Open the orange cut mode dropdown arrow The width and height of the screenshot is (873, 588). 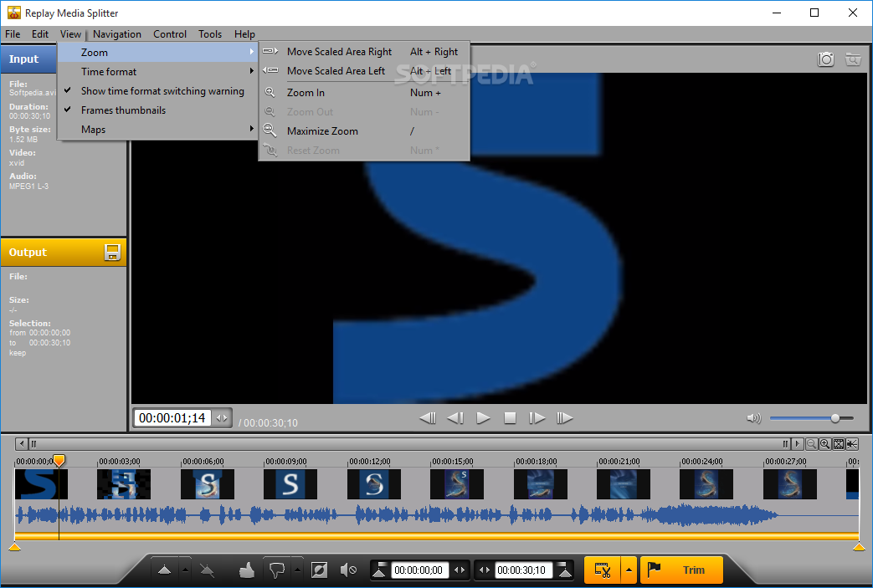point(629,570)
